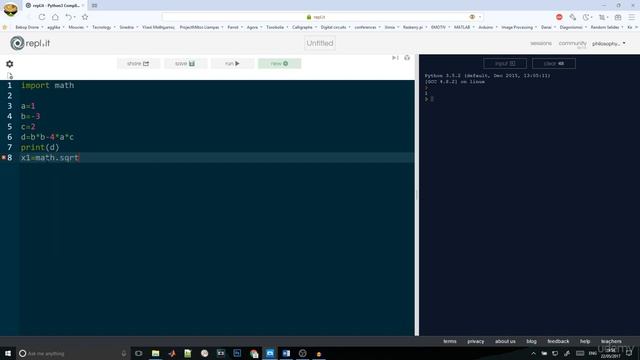Expand the Image Processing bookmarks folder
The height and width of the screenshot is (360, 640).
[x=519, y=27]
